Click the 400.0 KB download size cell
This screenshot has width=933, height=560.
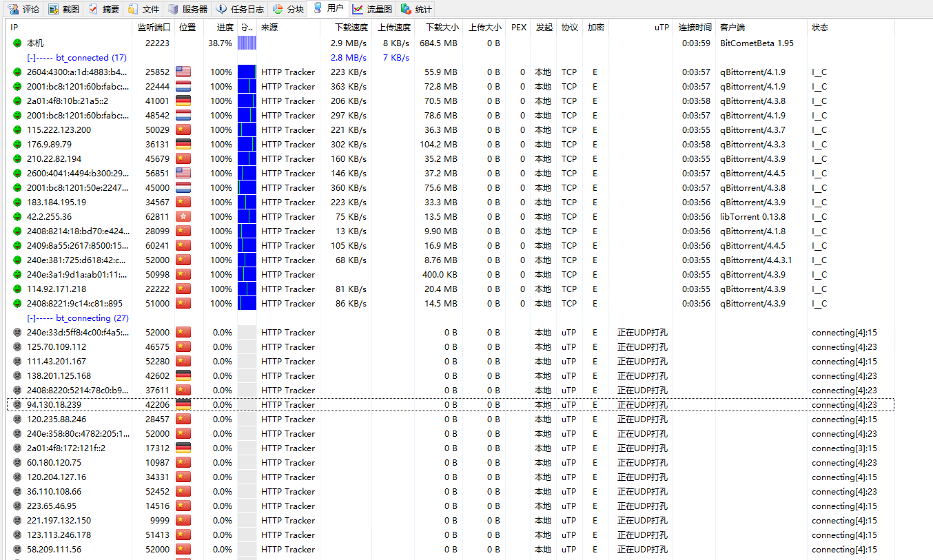coord(440,275)
